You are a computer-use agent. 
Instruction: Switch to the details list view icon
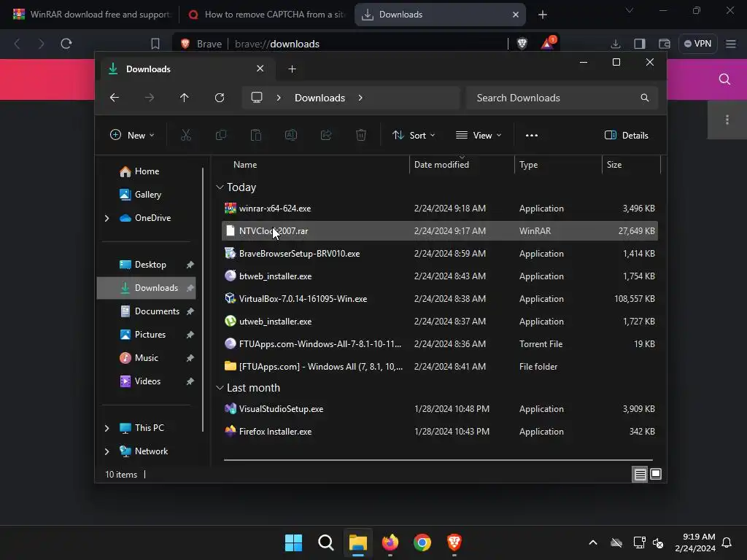point(640,474)
